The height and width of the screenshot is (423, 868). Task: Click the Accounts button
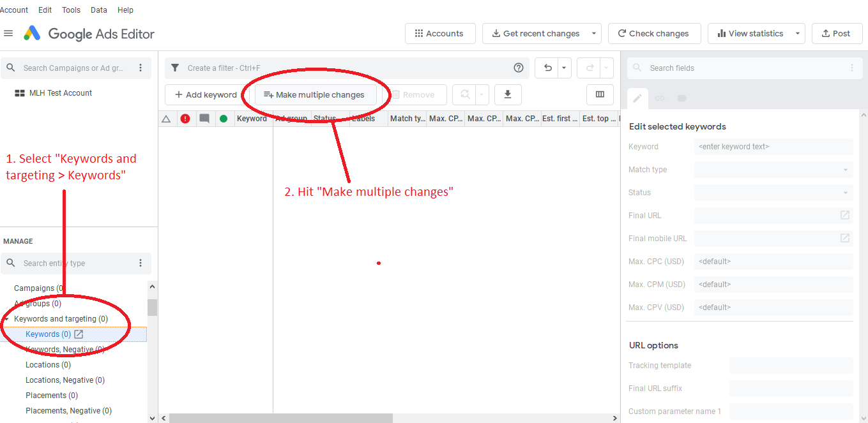(x=440, y=34)
